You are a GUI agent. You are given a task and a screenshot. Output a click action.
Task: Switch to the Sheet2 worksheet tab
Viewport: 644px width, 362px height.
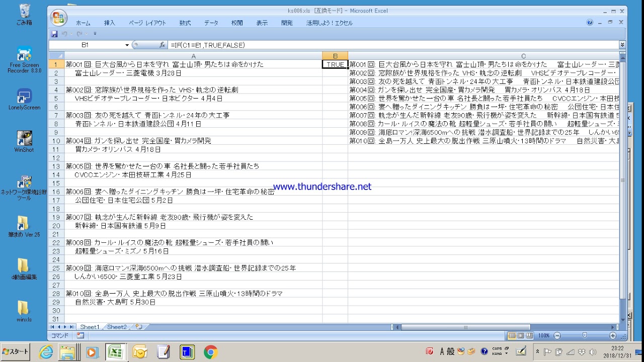[117, 327]
